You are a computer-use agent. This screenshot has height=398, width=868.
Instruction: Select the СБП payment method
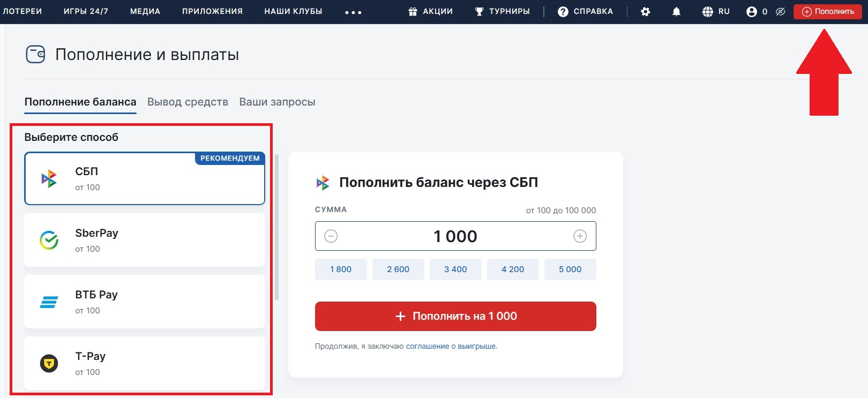(145, 178)
